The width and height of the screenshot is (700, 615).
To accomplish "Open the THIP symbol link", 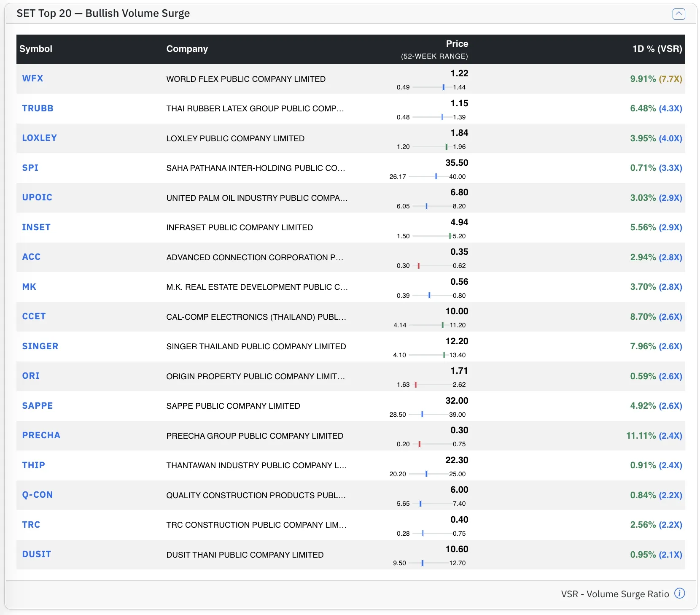I will (33, 465).
